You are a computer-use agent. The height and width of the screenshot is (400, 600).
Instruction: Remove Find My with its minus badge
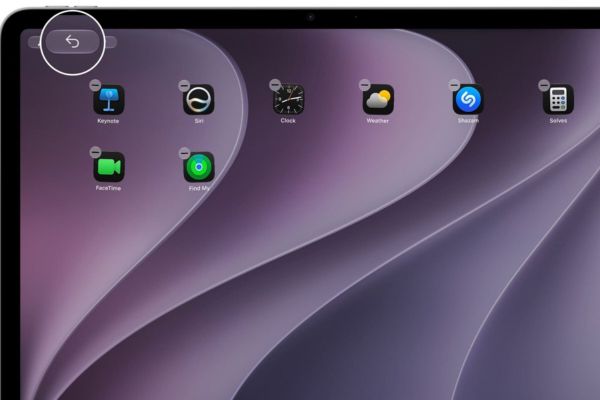(x=184, y=153)
